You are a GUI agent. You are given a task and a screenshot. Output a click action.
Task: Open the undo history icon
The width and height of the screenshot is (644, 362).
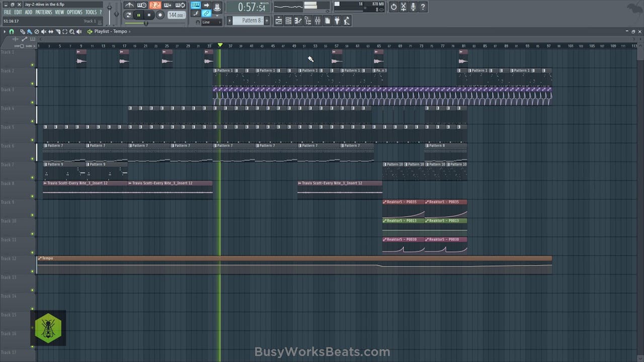tap(393, 7)
